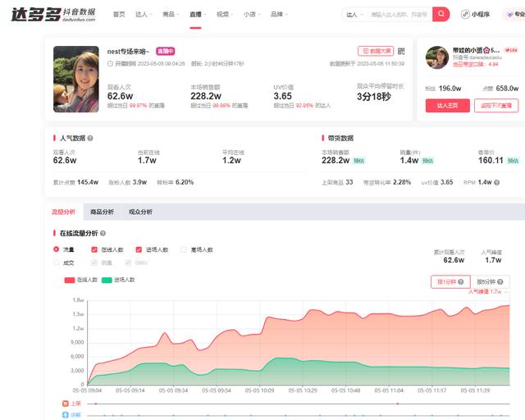Open the 小程序 mini-program icon

[x=477, y=14]
